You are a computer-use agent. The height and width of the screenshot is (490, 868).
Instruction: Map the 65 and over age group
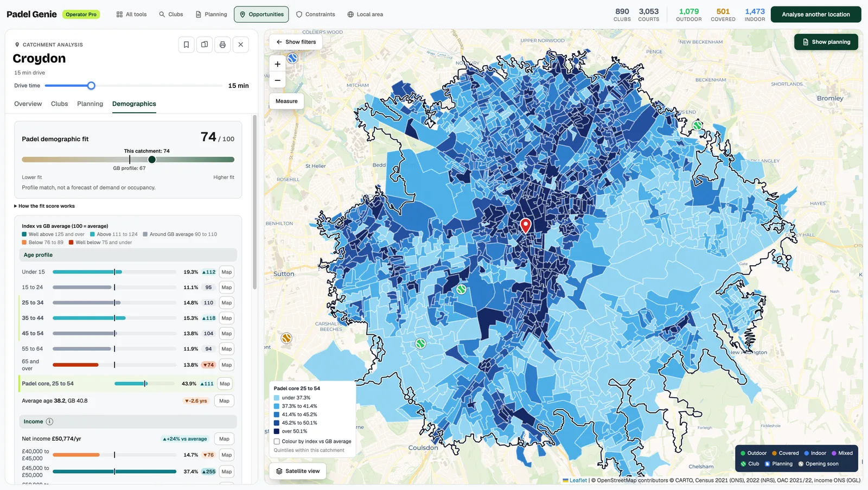pos(227,365)
